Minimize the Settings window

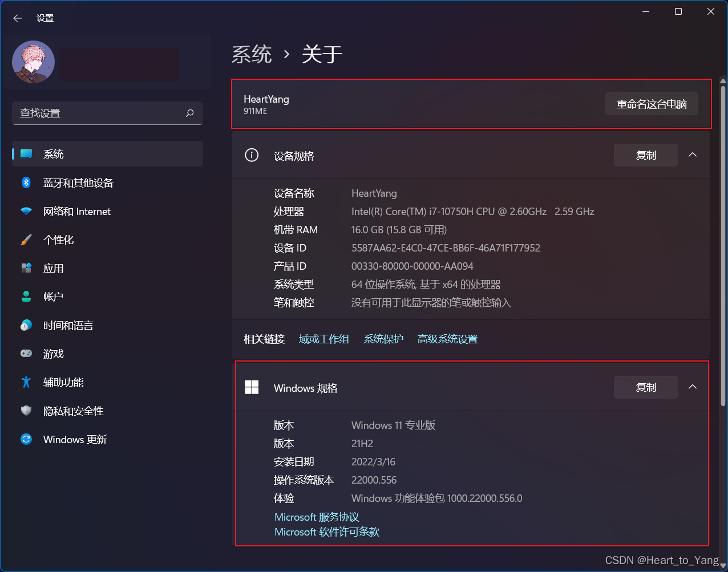click(x=646, y=11)
